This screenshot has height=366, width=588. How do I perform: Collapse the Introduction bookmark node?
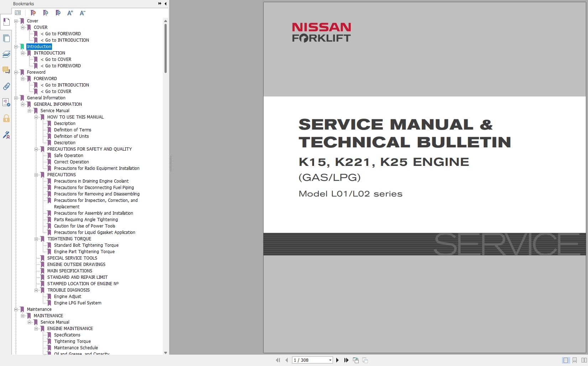tap(16, 47)
